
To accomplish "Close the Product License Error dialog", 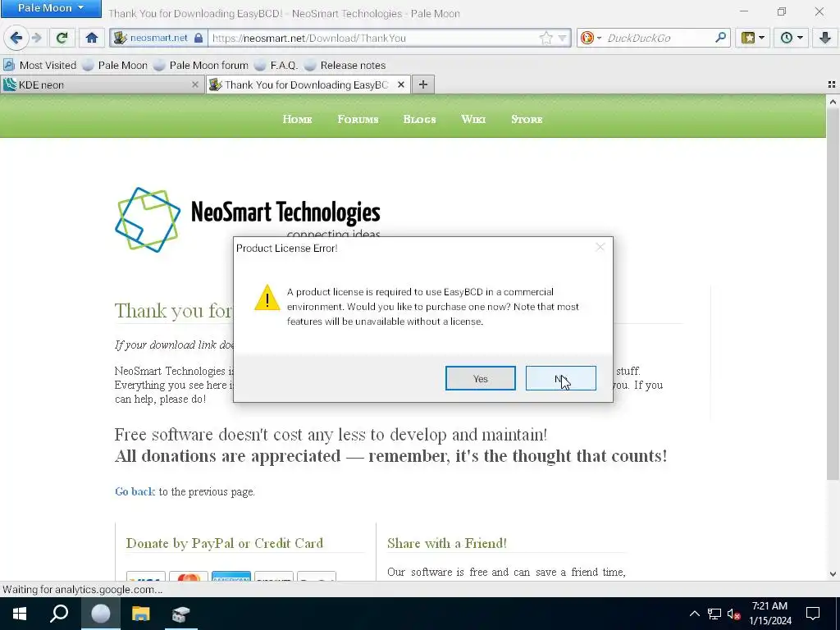I will tap(600, 247).
